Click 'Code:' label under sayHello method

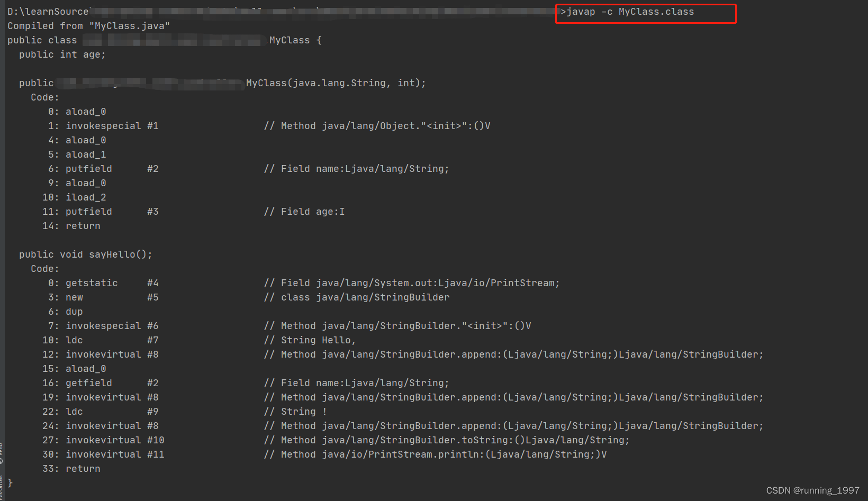click(45, 269)
